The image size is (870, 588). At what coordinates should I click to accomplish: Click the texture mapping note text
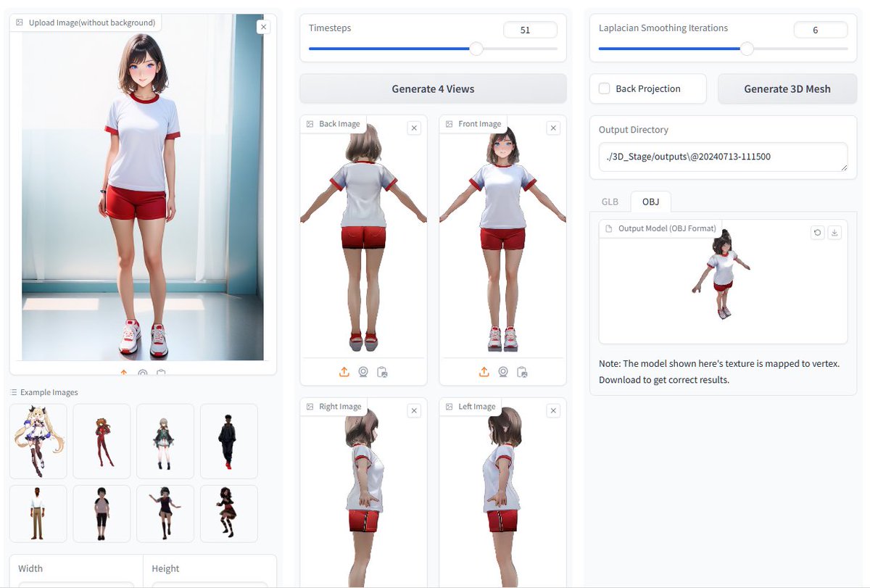(719, 371)
